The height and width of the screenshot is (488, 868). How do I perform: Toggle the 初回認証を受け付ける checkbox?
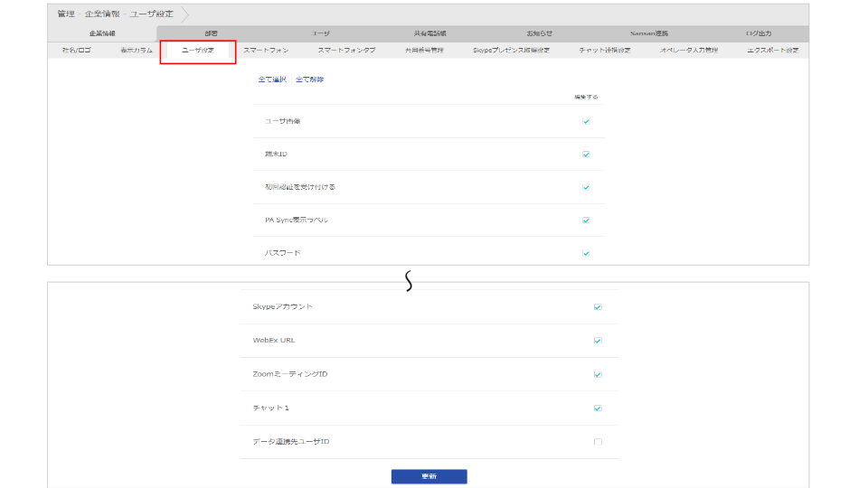click(586, 187)
